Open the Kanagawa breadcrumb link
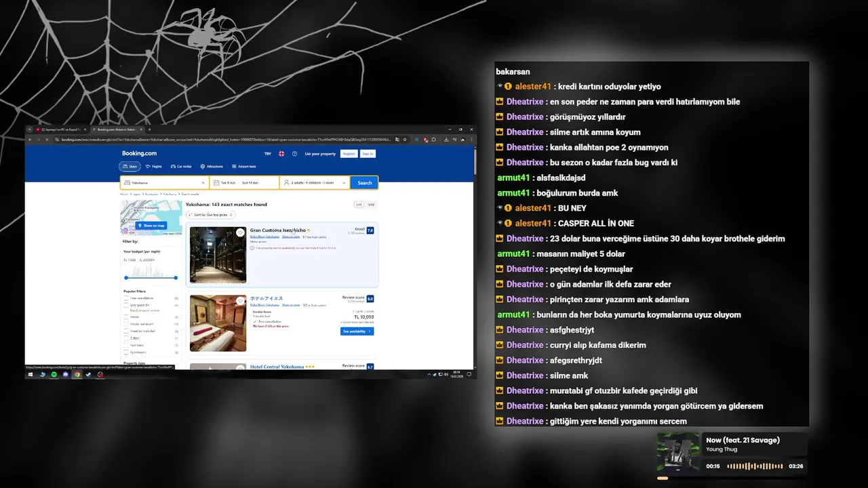The height and width of the screenshot is (488, 868). tap(152, 194)
